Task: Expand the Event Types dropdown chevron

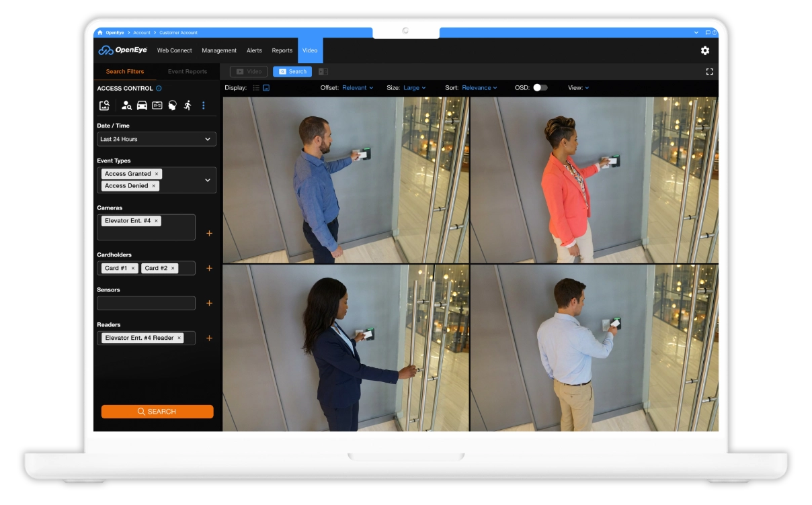Action: [x=207, y=180]
